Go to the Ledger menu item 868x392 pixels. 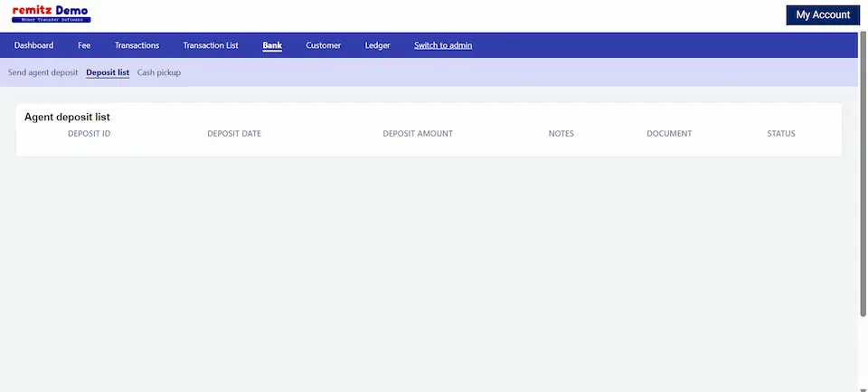pyautogui.click(x=378, y=45)
